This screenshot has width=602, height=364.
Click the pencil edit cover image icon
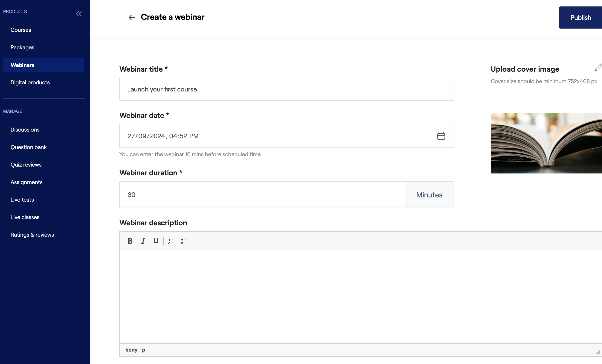point(598,68)
